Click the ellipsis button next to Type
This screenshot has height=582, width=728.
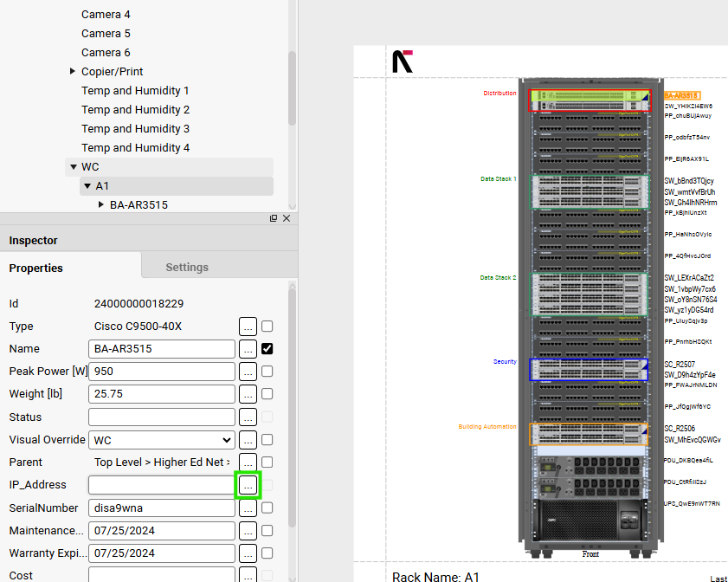click(248, 327)
